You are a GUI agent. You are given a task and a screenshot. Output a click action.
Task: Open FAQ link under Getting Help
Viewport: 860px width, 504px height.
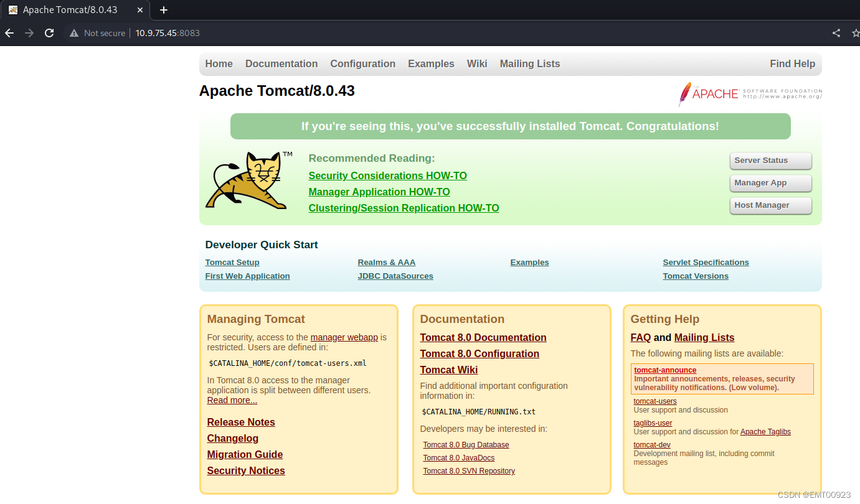pos(641,337)
